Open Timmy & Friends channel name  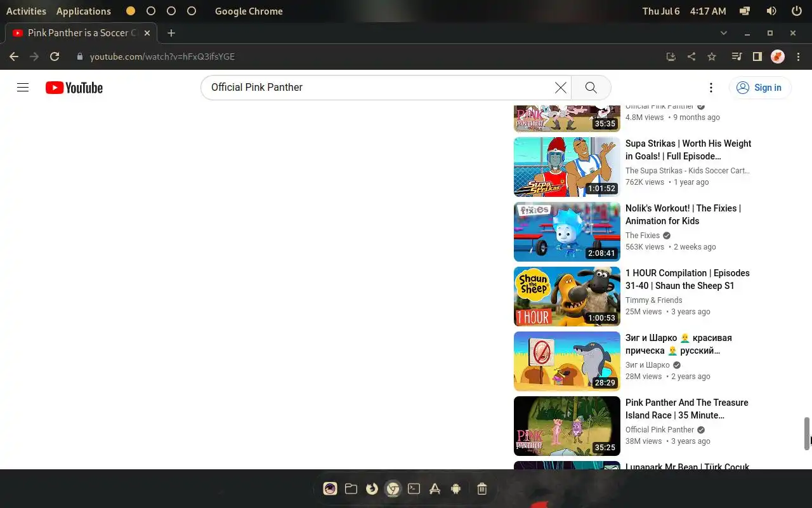(x=654, y=300)
